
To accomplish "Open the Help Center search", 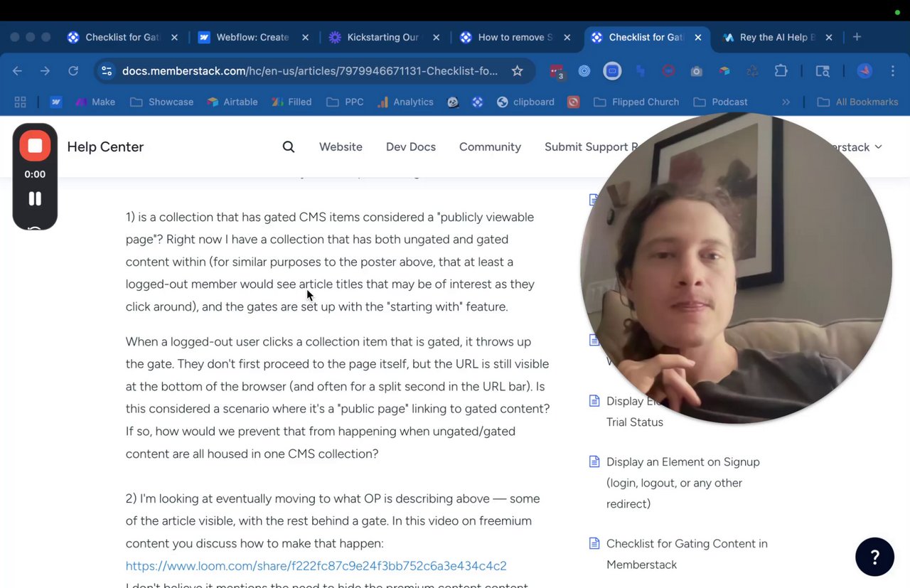I will [288, 146].
